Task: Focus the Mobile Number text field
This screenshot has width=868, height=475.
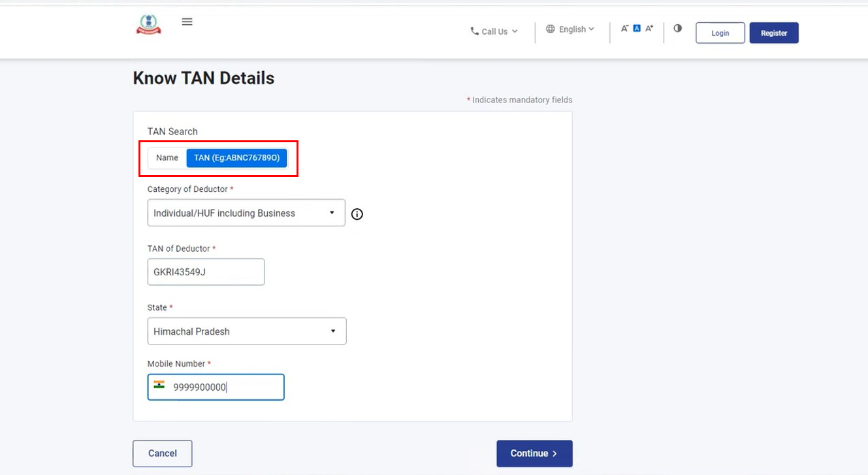Action: (225, 387)
